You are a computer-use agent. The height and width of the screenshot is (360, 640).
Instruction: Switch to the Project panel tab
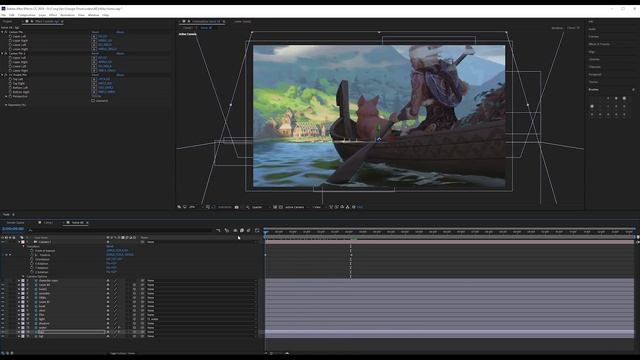coord(7,21)
